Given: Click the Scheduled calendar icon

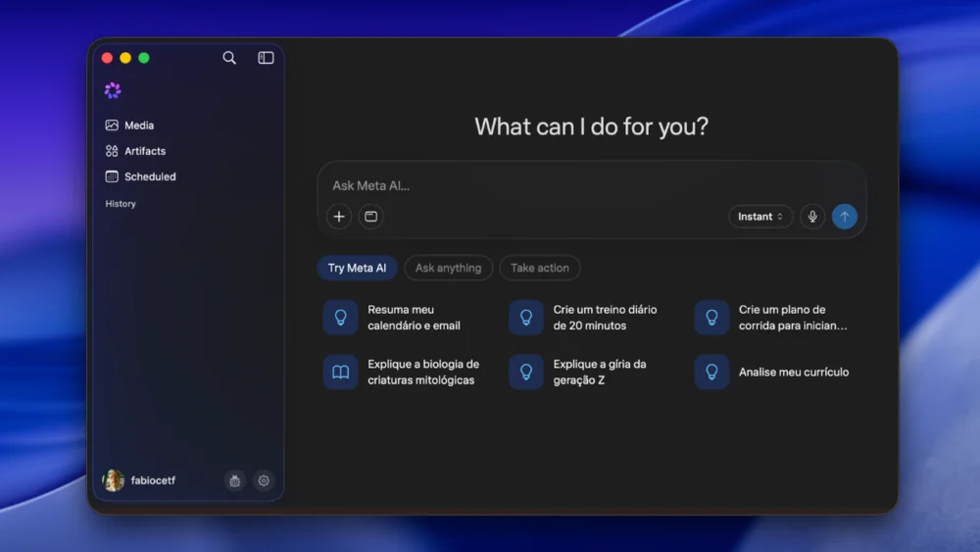Looking at the screenshot, I should (x=112, y=176).
